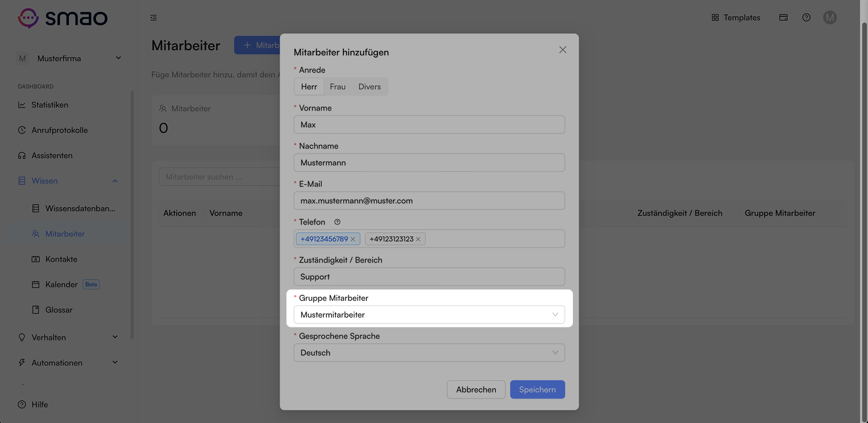Select Frau as Anrede
This screenshot has height=423, width=868.
tap(338, 86)
